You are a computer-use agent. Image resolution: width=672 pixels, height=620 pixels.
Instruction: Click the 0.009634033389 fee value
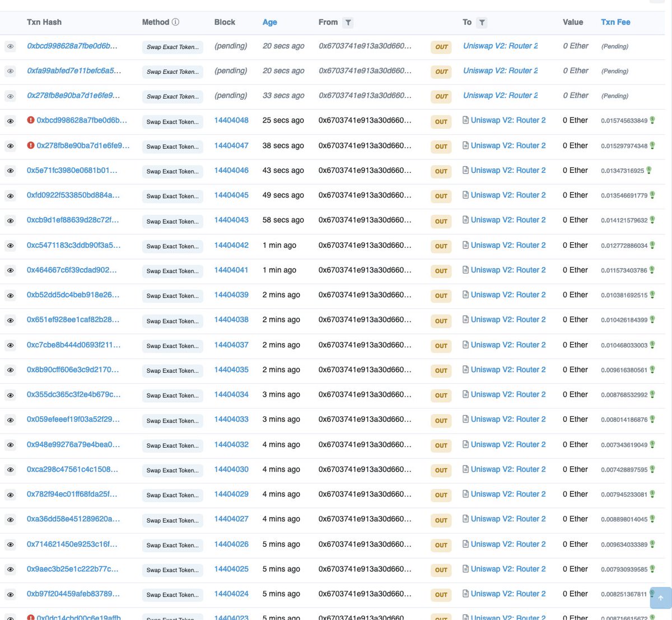(624, 544)
